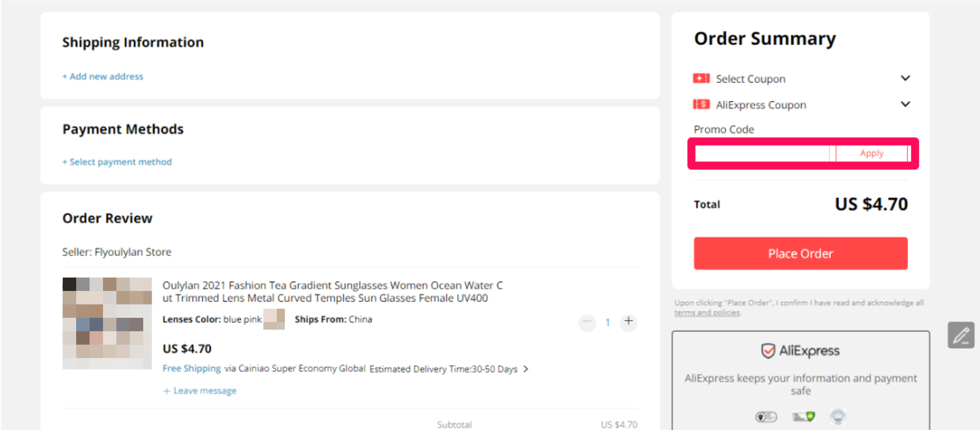Choose Select payment method link

point(117,162)
